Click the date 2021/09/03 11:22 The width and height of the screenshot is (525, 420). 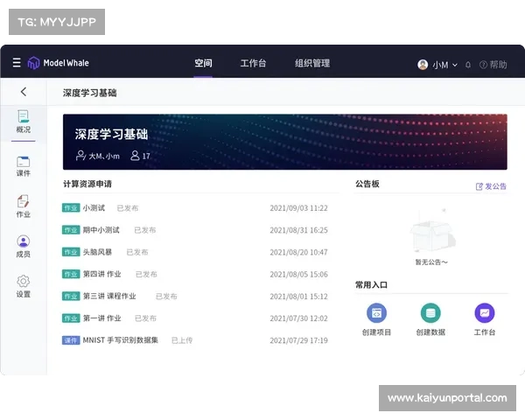pyautogui.click(x=298, y=208)
